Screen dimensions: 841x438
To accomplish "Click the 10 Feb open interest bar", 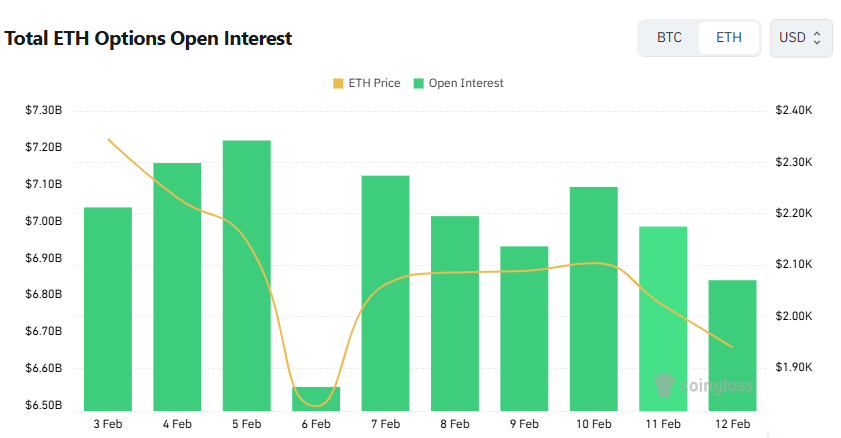I will point(593,298).
